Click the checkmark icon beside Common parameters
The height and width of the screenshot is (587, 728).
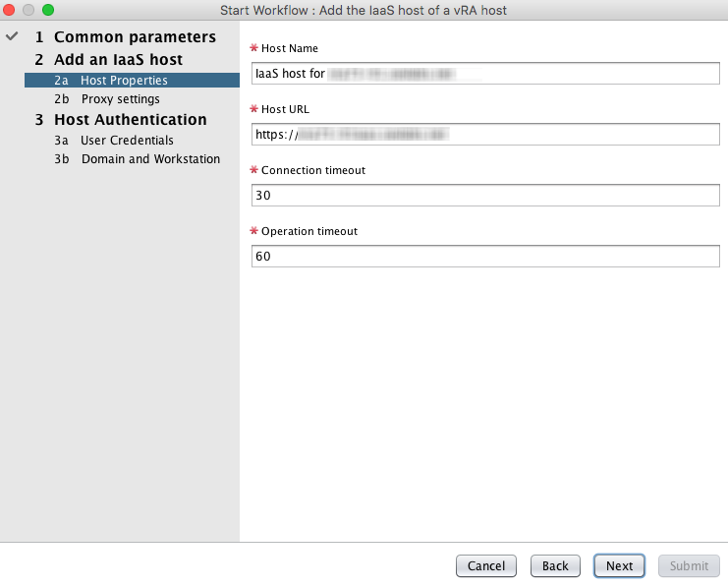(12, 36)
